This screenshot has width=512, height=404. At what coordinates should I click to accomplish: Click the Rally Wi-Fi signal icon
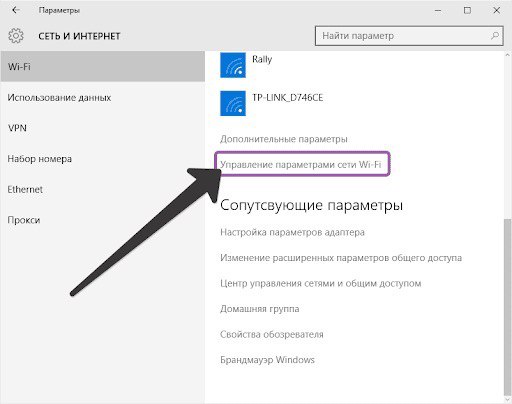click(x=233, y=65)
